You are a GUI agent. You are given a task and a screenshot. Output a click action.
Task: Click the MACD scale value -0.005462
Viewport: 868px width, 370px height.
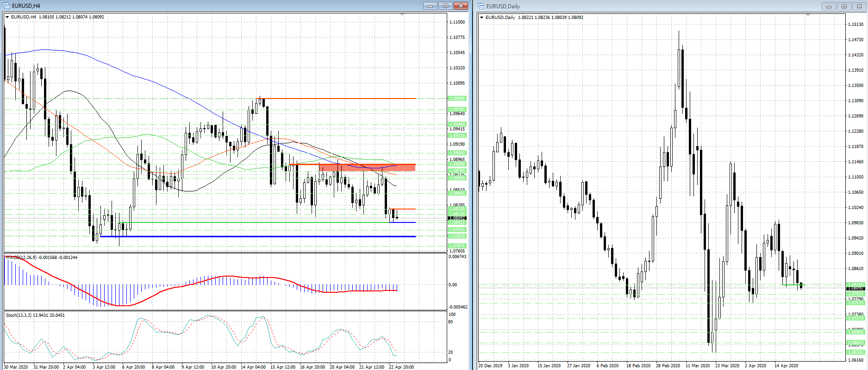pyautogui.click(x=458, y=307)
